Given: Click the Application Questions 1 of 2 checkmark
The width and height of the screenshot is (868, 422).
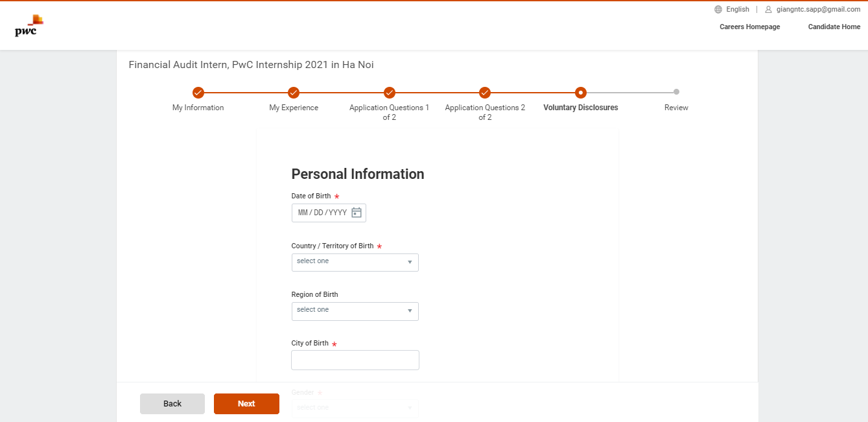Looking at the screenshot, I should coord(389,93).
